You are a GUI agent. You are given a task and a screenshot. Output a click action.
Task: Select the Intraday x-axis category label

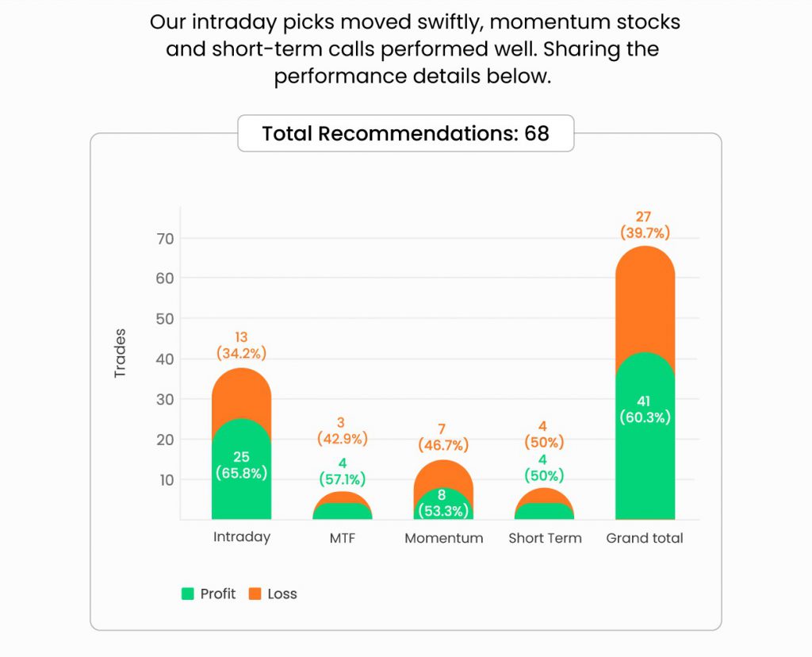pos(241,537)
